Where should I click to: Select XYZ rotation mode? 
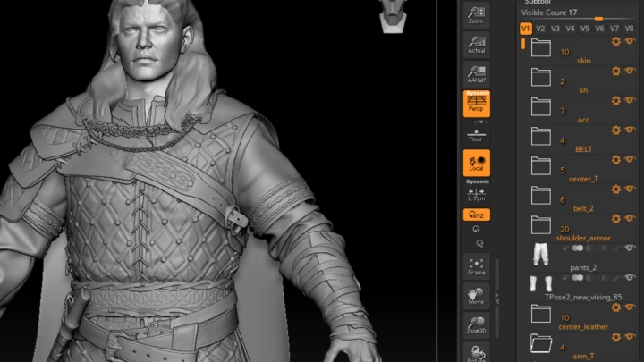click(x=477, y=215)
